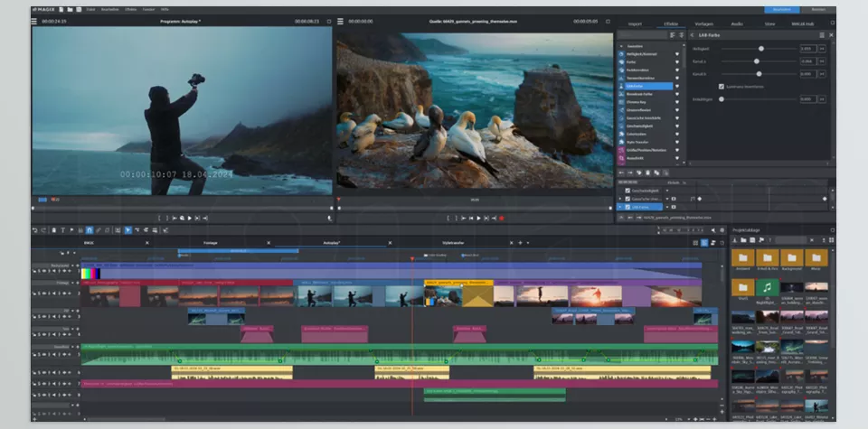
Task: Expand the Gauss'sche effect keyframe row
Action: click(x=620, y=199)
